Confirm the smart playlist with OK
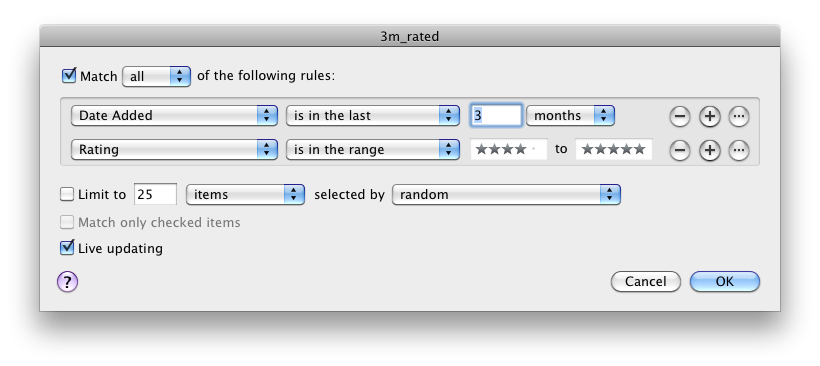Viewport: 820px width, 366px height. (x=725, y=281)
